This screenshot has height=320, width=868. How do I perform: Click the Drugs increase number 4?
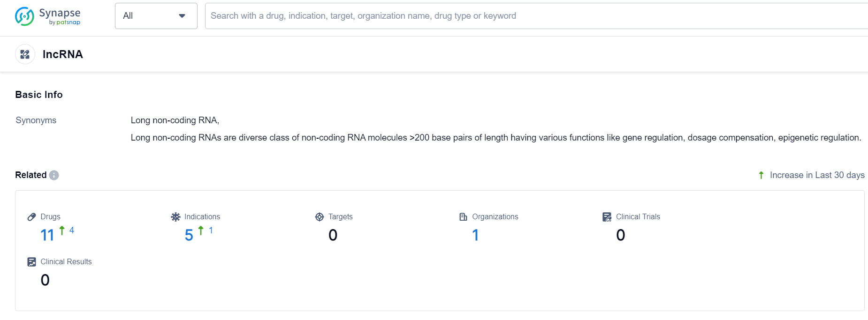tap(72, 230)
